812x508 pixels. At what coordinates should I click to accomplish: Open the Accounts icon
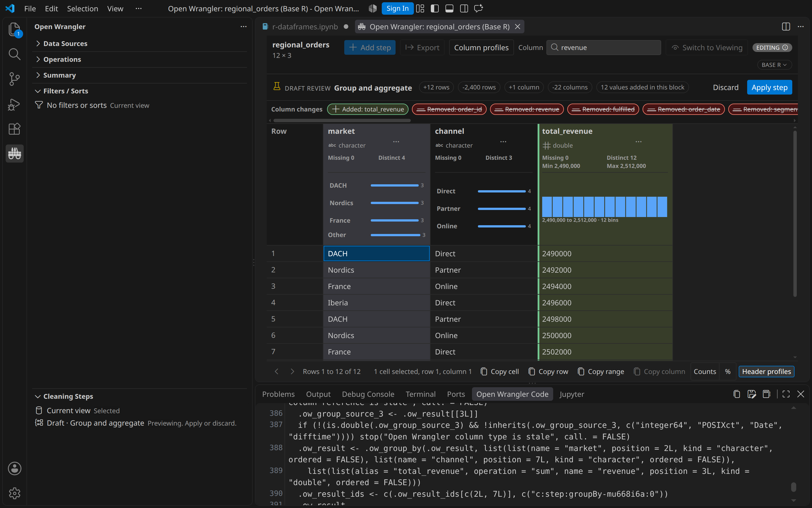pos(14,468)
